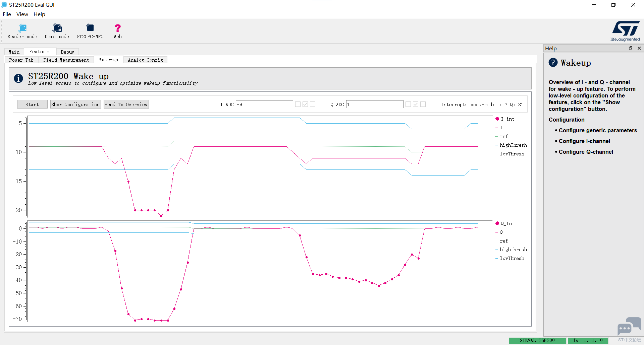Switch to the Analog Config tab
644x345 pixels.
146,60
